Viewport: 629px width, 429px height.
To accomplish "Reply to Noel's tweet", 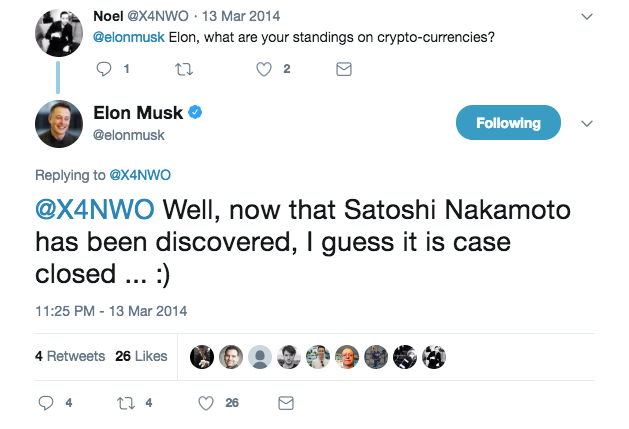I will (104, 69).
